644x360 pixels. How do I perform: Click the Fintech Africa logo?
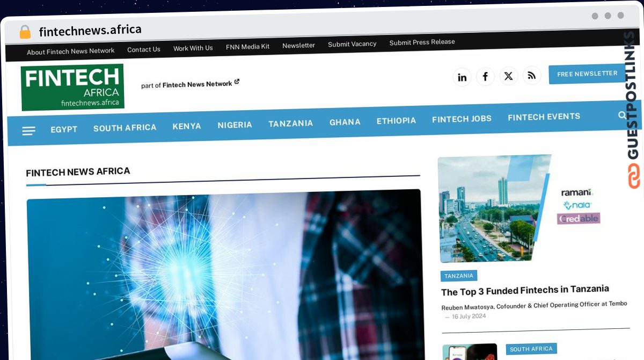[72, 87]
